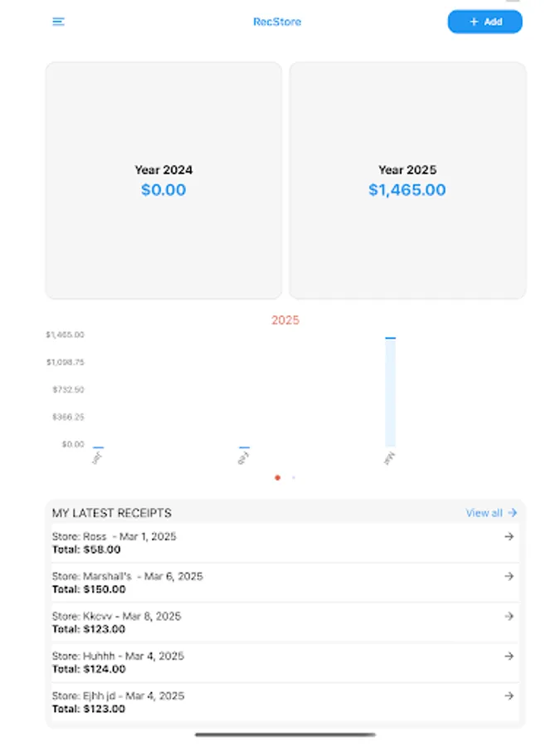This screenshot has width=560, height=747.
Task: Open the Store: Ross receipt row
Action: tap(285, 543)
